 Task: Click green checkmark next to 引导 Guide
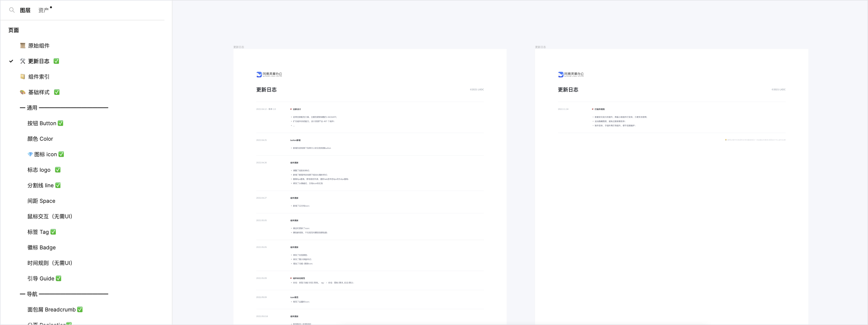[59, 278]
